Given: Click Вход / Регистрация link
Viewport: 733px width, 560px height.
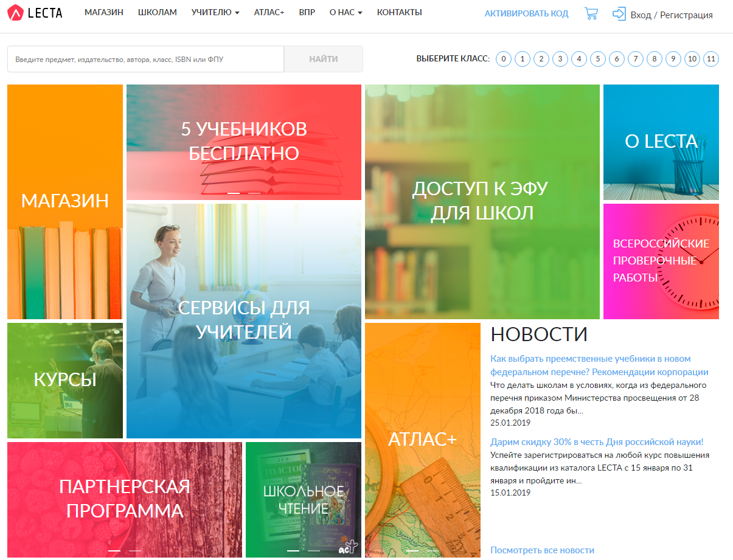Looking at the screenshot, I should pos(672,15).
